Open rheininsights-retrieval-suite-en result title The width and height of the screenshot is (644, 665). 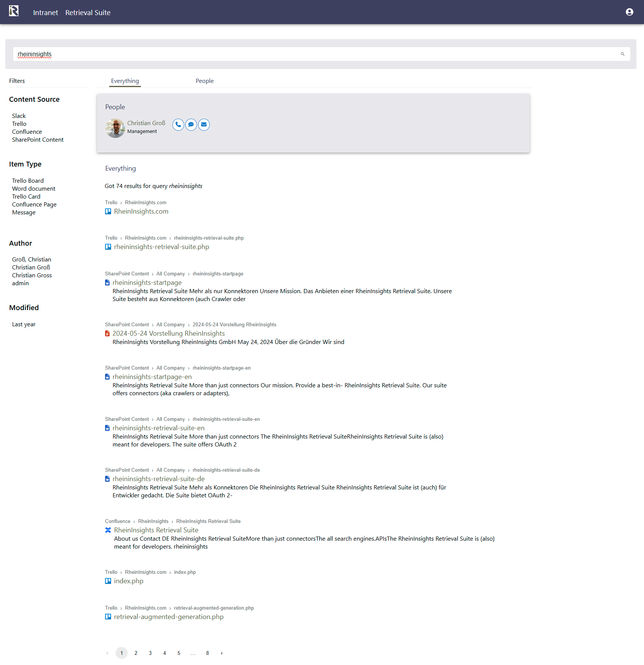[x=159, y=428]
